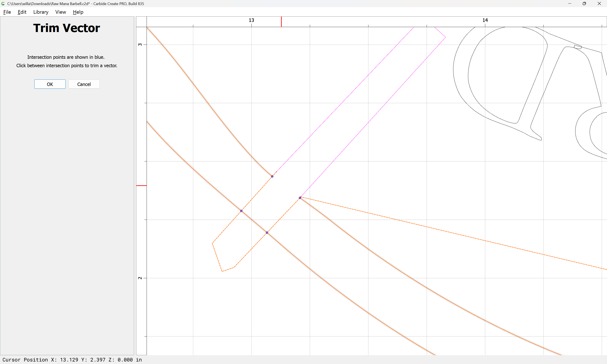
Task: Click the magenta rectangle's upper-right corner
Action: [x=445, y=37]
